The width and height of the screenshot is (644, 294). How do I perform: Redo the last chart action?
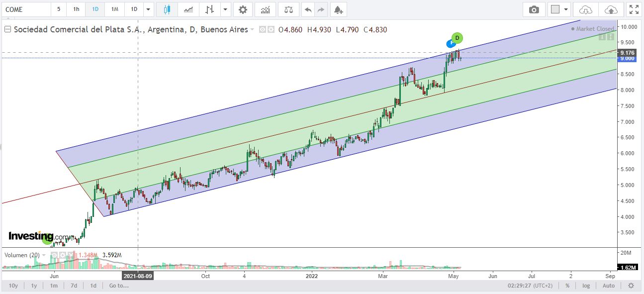[x=321, y=9]
